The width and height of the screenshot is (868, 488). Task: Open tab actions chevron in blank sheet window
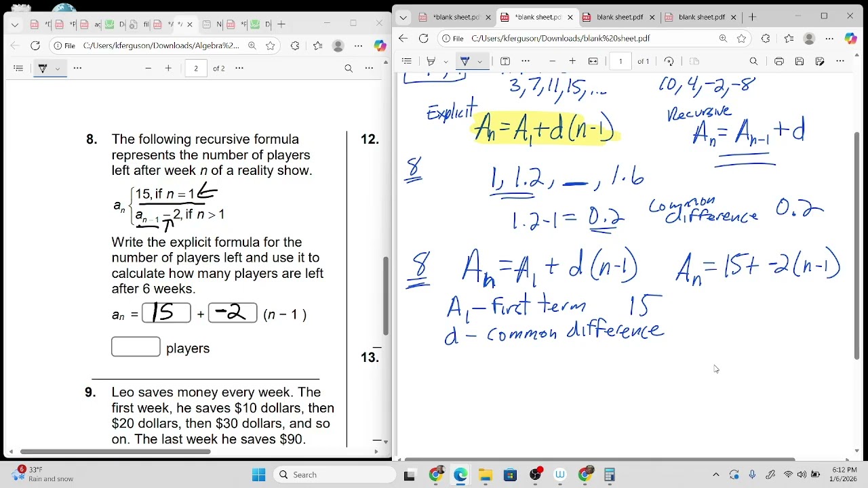pyautogui.click(x=403, y=17)
